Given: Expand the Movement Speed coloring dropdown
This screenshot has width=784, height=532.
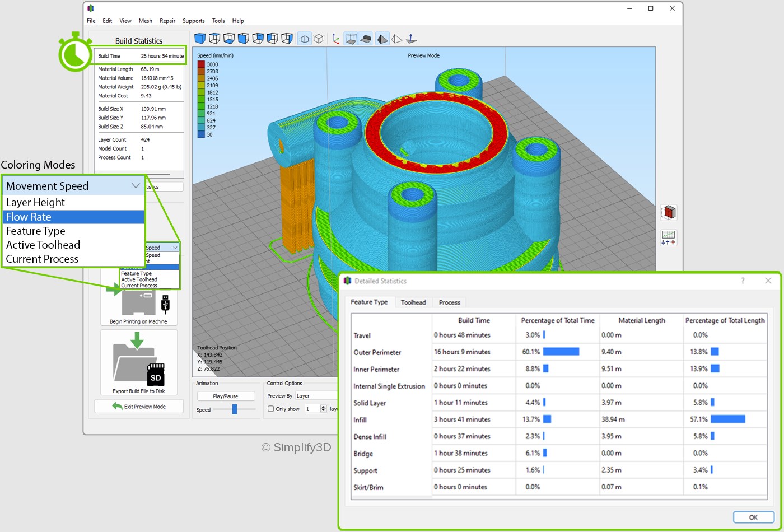Looking at the screenshot, I should pyautogui.click(x=73, y=186).
